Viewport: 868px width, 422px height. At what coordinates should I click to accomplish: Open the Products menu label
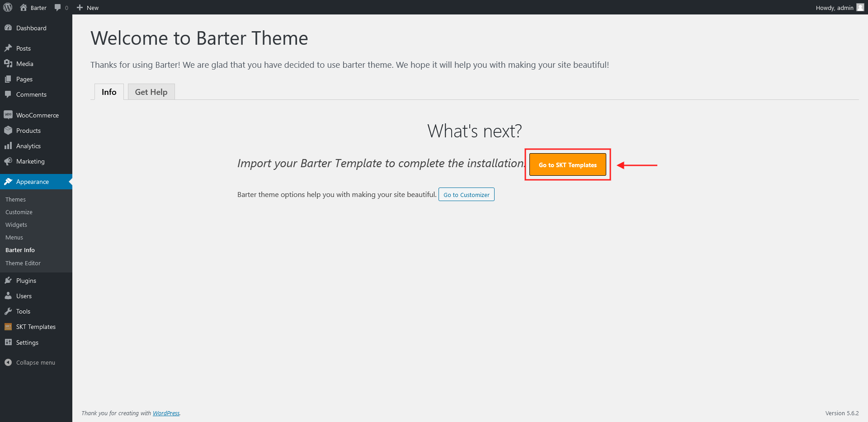point(28,131)
